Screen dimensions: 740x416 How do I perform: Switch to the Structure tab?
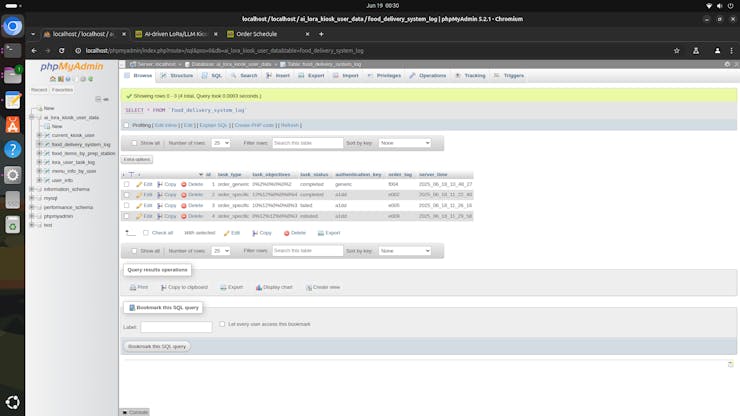click(x=177, y=76)
